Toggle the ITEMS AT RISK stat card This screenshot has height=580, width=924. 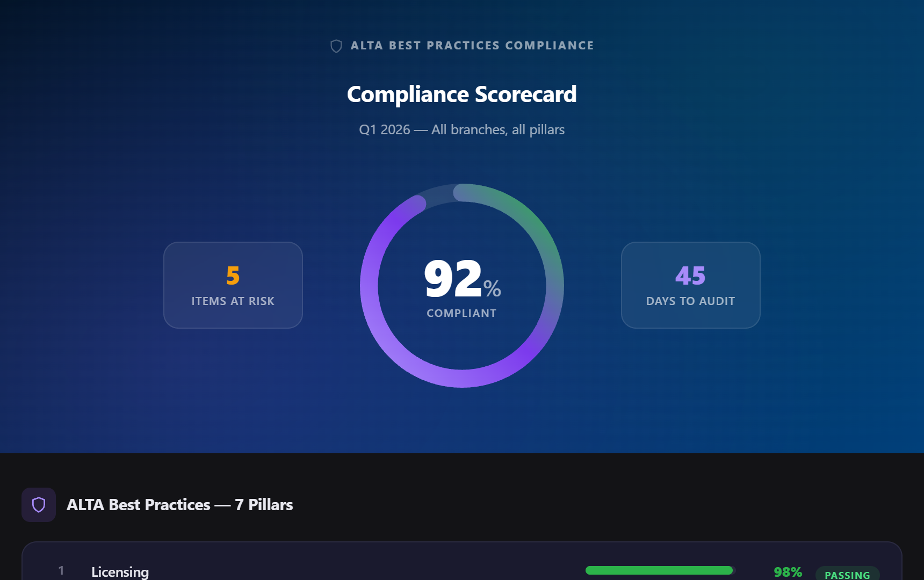point(233,285)
